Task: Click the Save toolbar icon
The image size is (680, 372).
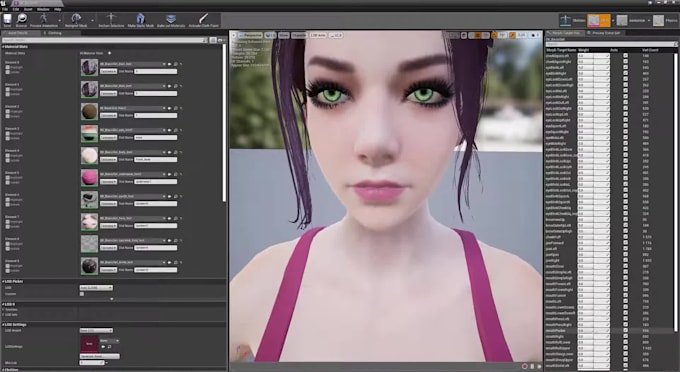Action: (x=7, y=20)
